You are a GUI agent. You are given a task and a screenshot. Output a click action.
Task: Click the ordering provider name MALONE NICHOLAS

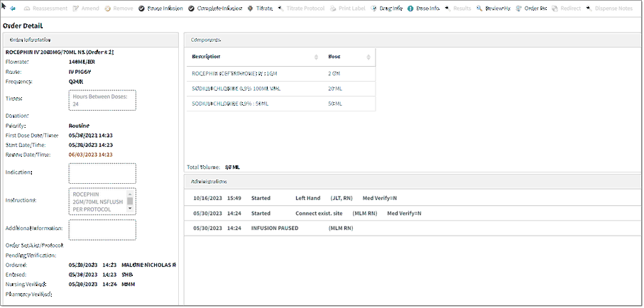click(149, 265)
